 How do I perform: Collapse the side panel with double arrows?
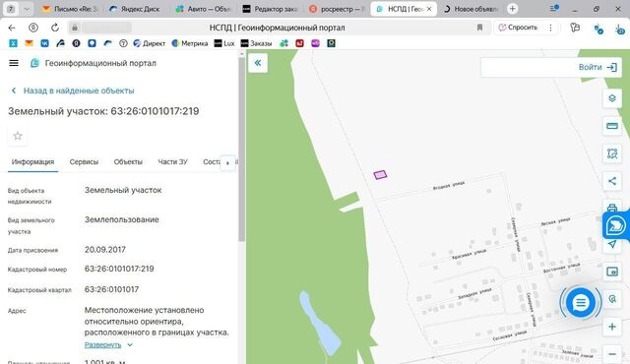click(x=258, y=63)
